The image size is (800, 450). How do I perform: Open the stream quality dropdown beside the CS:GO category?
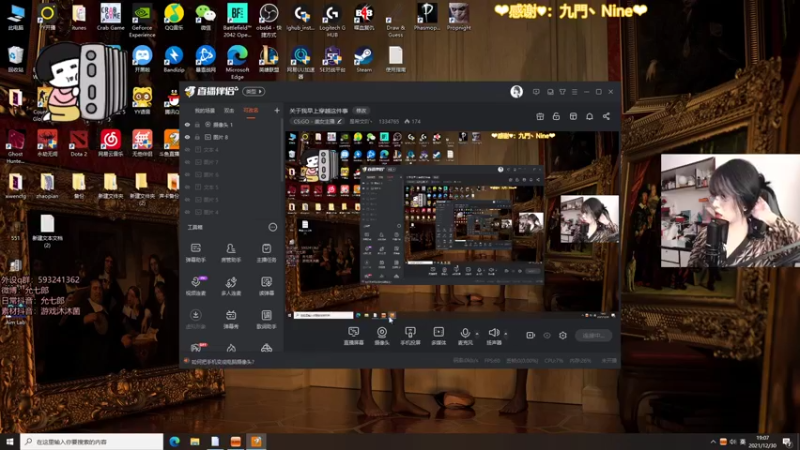coord(361,121)
